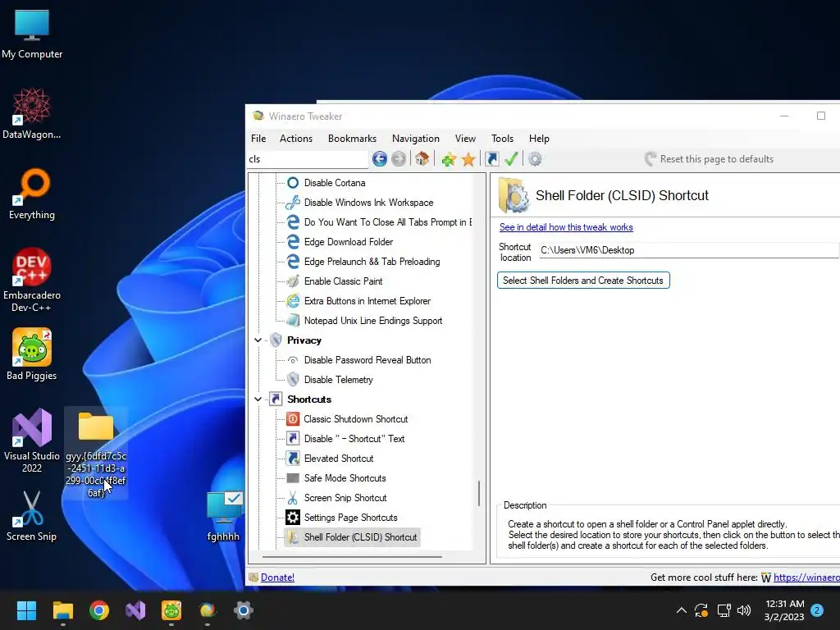
Task: Click the volume speaker tray icon
Action: coord(744,610)
